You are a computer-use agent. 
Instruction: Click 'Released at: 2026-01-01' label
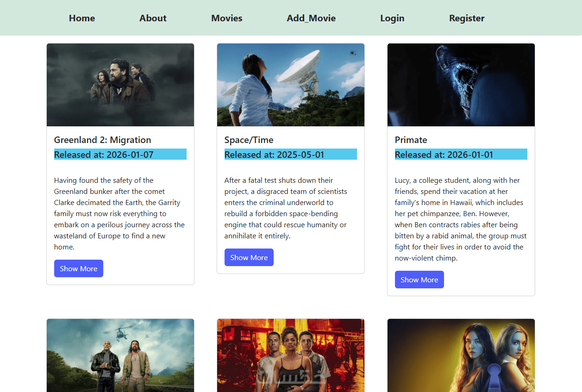[461, 155]
